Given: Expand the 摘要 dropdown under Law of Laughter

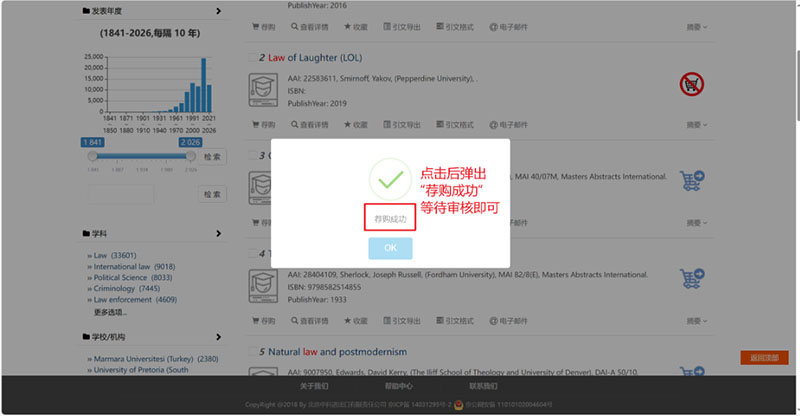Looking at the screenshot, I should 696,125.
